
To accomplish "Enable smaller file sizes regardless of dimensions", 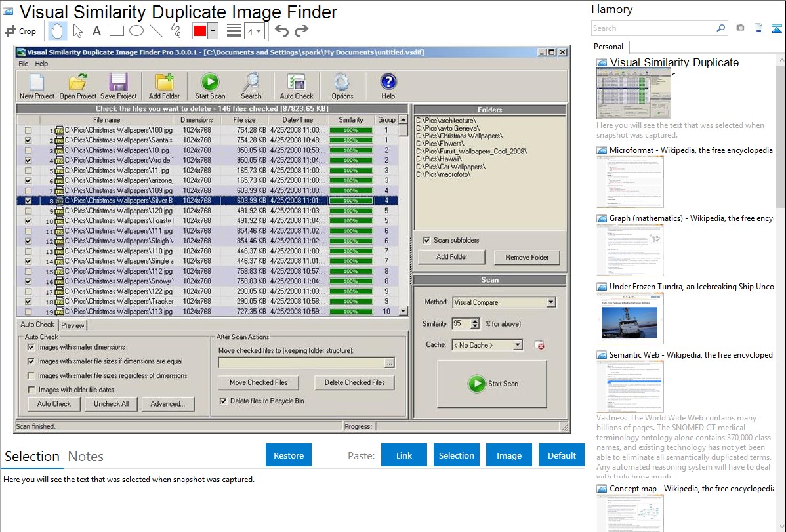I will tap(31, 376).
